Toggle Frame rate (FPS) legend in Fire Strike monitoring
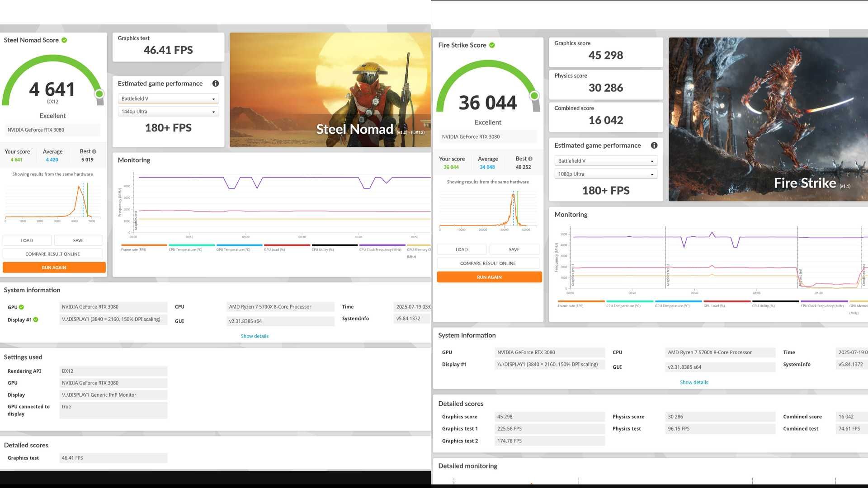The width and height of the screenshot is (868, 488). pos(581,304)
